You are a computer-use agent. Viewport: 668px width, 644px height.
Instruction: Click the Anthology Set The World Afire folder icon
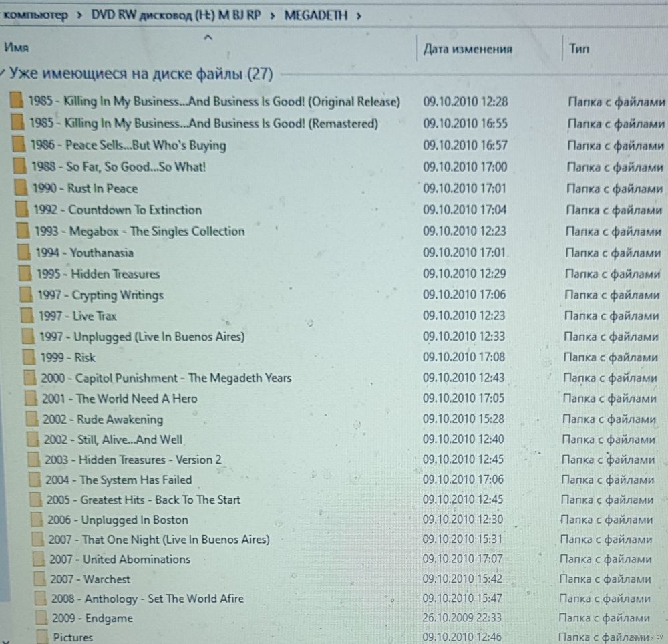(41, 598)
